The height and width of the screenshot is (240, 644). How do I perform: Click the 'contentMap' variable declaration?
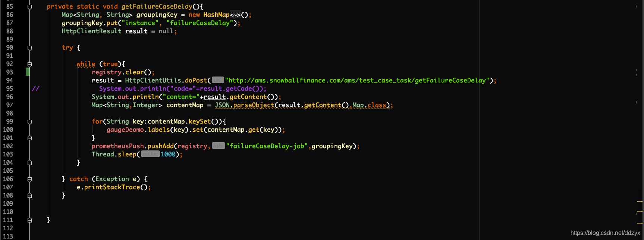click(x=185, y=105)
